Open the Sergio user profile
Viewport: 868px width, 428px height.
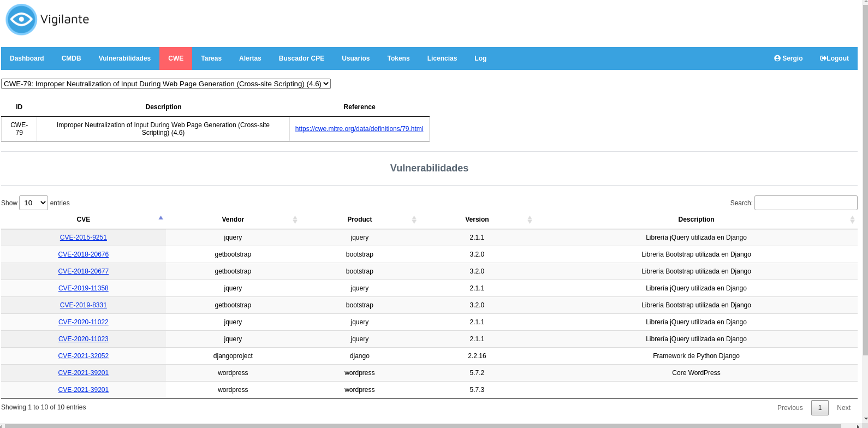click(x=788, y=58)
